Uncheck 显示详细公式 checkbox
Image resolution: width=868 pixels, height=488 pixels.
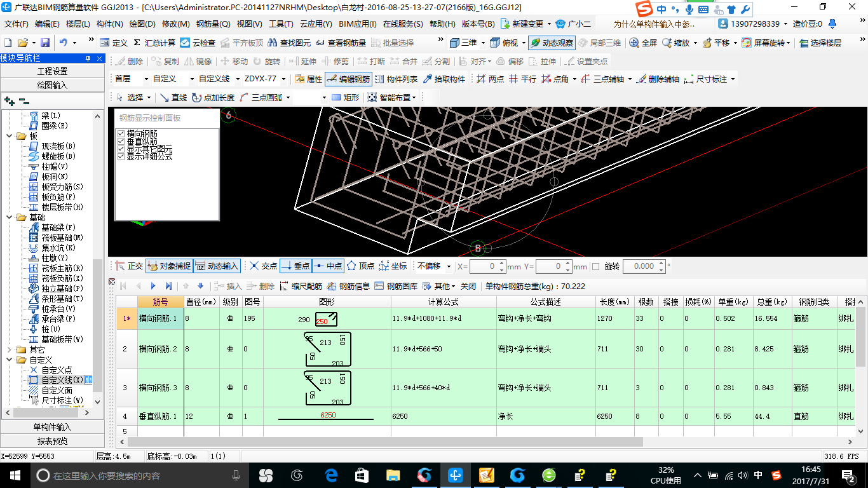point(121,156)
